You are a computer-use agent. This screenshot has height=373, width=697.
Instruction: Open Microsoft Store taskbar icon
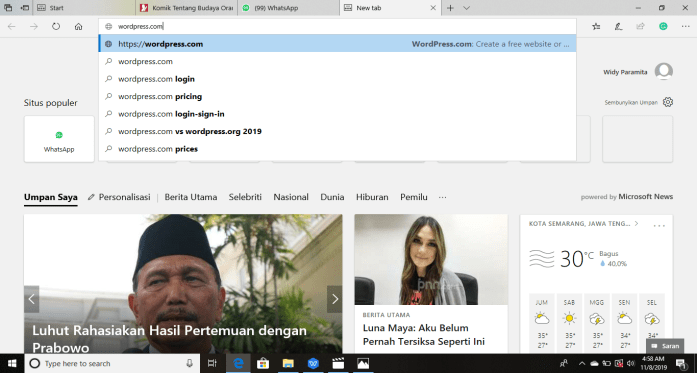point(263,364)
